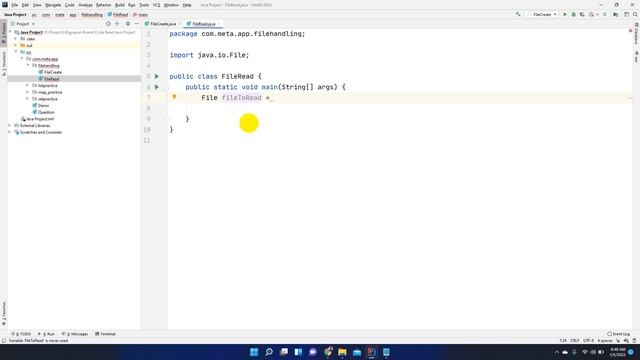The width and height of the screenshot is (640, 360).
Task: Open the Navigate menu
Action: tap(53, 5)
